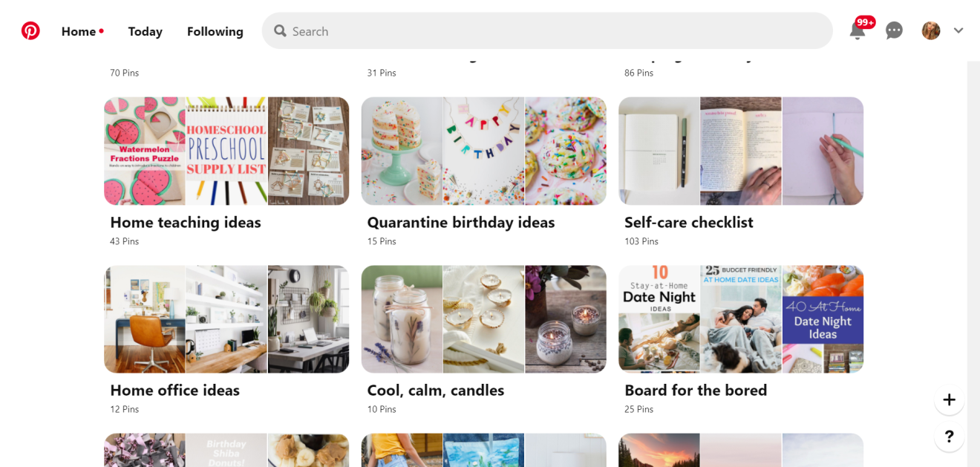The image size is (980, 467).
Task: Open the profile avatar picture
Action: click(931, 31)
